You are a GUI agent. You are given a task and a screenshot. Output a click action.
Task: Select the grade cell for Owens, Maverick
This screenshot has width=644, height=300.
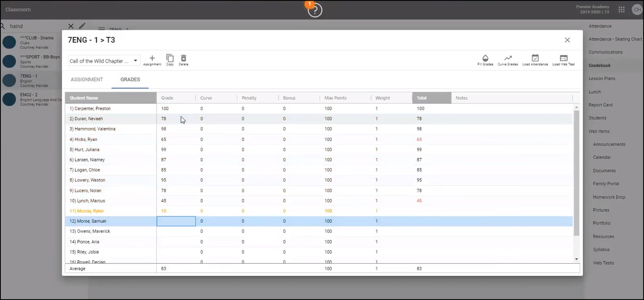point(176,231)
